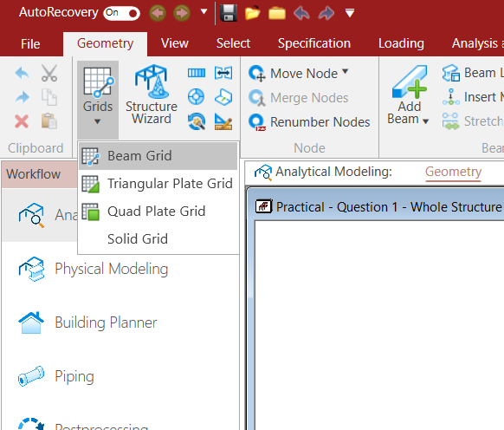This screenshot has height=430, width=504.
Task: Launch the Structure Wizard
Action: click(152, 95)
